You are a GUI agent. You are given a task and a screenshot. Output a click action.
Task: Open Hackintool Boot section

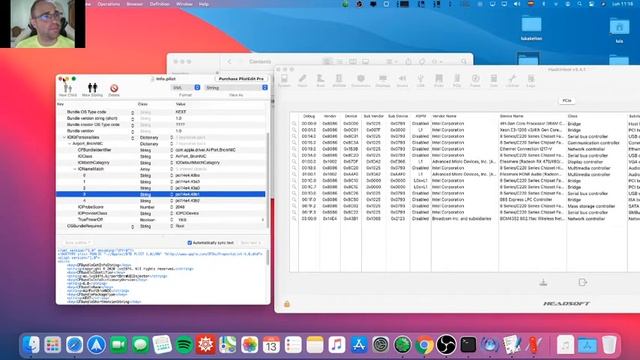coord(320,80)
